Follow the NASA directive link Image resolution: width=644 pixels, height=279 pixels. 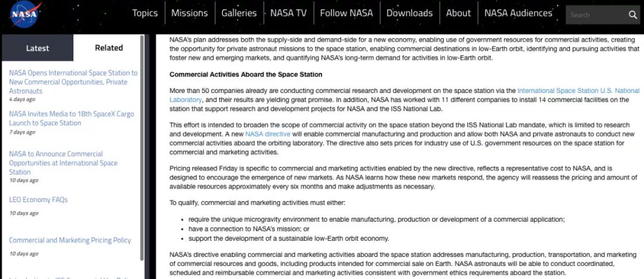tap(268, 134)
